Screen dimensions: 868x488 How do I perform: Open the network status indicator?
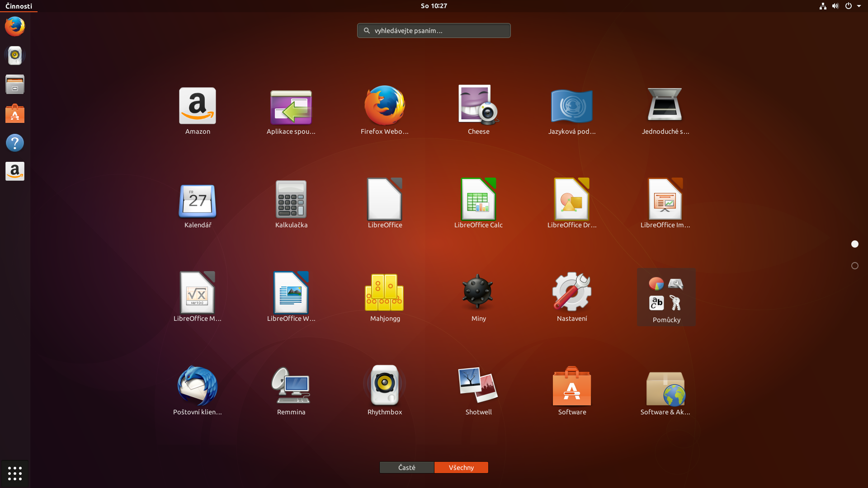823,6
